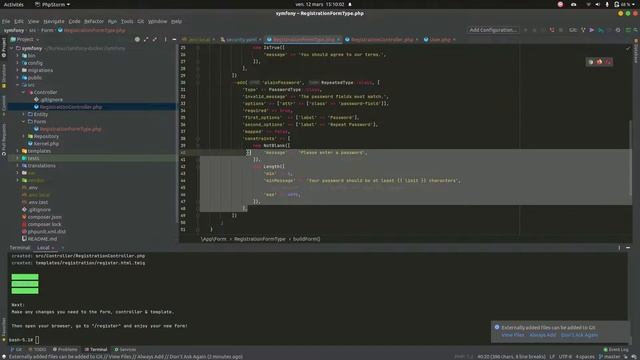
Task: Close the RegistrationFormType.php editor tab
Action: click(338, 40)
